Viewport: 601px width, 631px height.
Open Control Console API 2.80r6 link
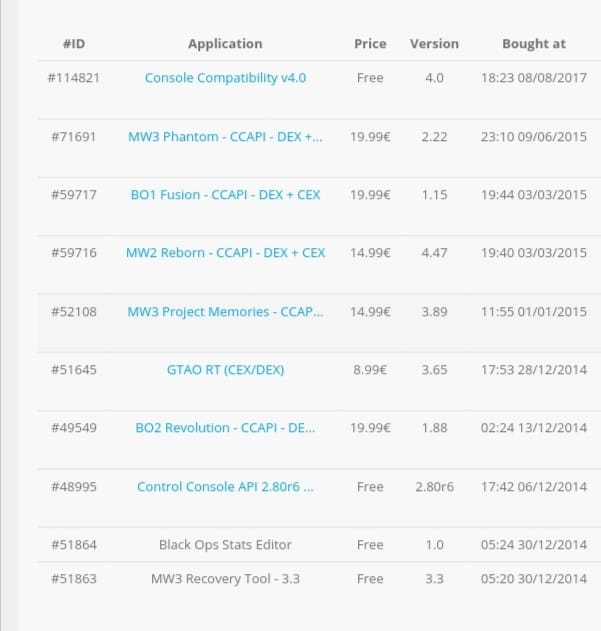225,487
